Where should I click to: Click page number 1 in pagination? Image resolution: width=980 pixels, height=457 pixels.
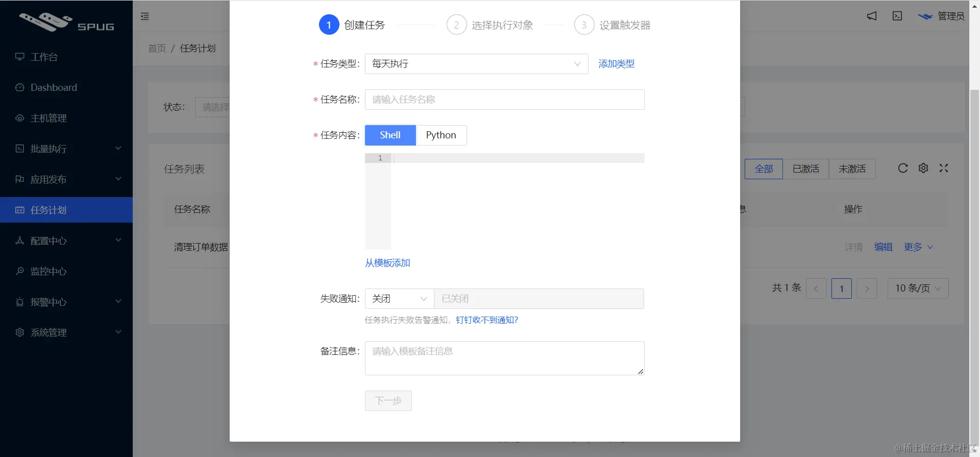pos(842,288)
